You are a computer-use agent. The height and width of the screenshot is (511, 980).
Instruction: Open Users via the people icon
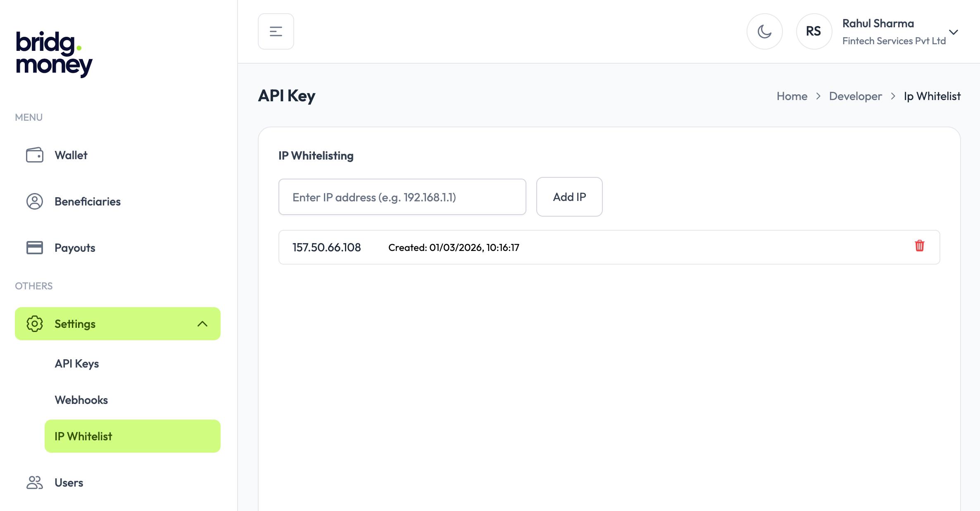(x=35, y=482)
